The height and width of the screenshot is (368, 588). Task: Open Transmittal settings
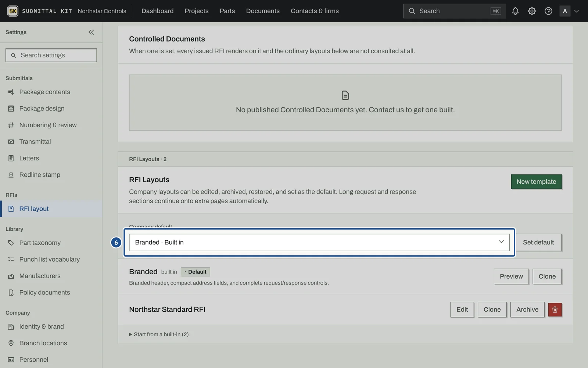point(51,142)
